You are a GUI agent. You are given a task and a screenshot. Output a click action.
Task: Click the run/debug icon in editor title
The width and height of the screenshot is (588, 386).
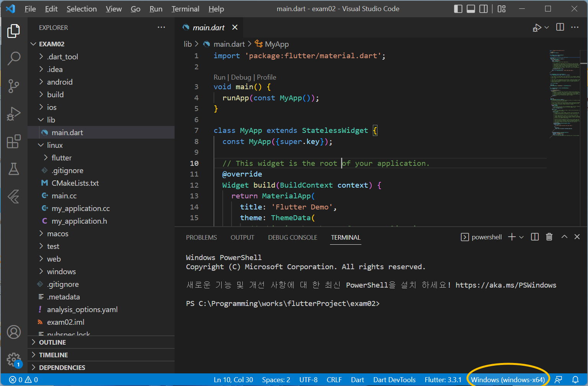(537, 28)
